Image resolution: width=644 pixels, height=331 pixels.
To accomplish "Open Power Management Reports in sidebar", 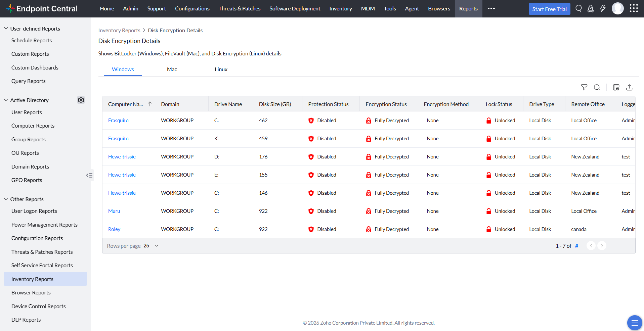I will pos(44,225).
